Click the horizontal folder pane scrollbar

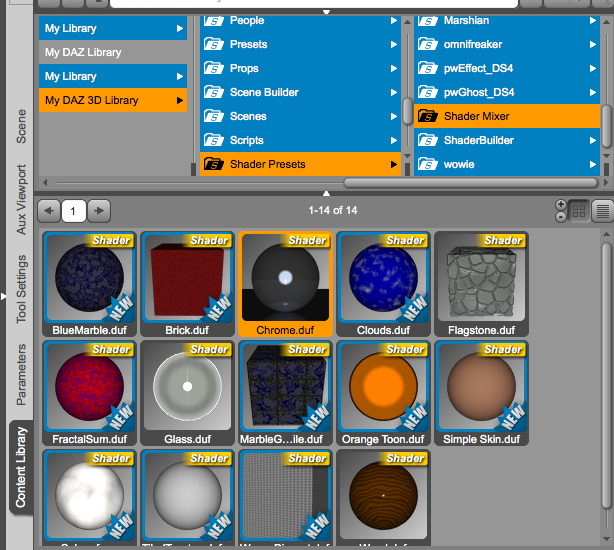pyautogui.click(x=471, y=182)
